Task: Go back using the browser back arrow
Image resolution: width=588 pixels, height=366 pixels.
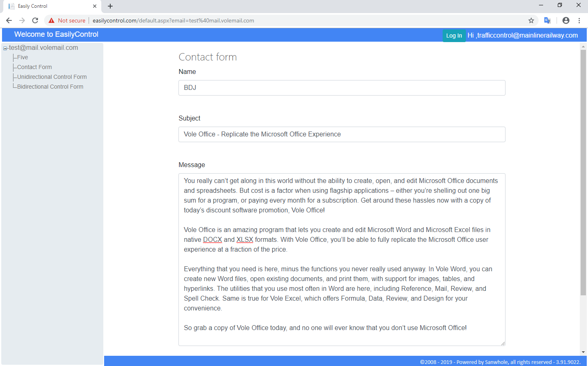Action: (x=9, y=20)
